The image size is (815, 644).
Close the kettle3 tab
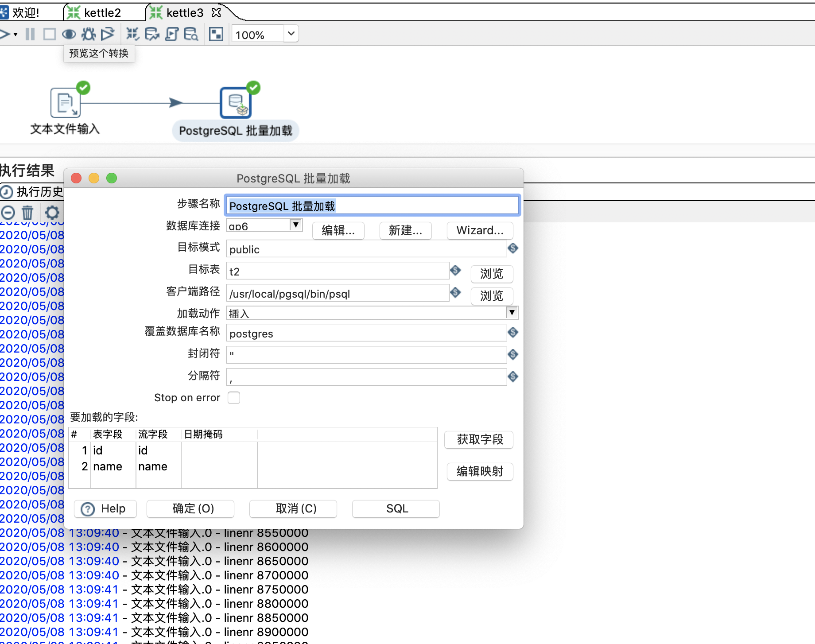pyautogui.click(x=216, y=12)
